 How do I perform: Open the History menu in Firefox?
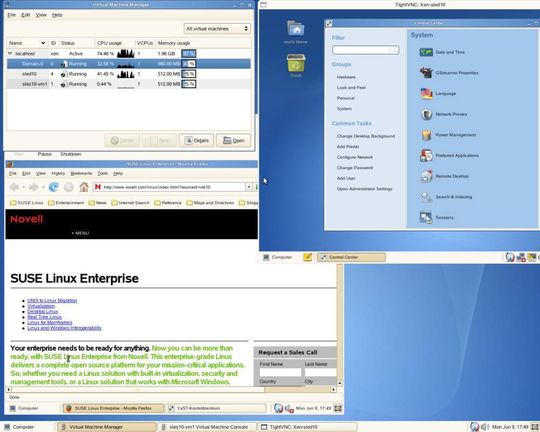tap(58, 173)
